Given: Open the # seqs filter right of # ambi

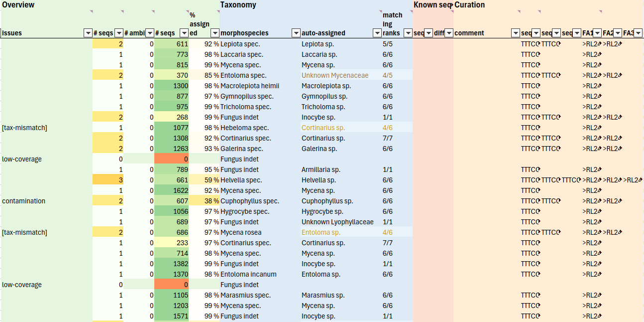Looking at the screenshot, I should pos(184,33).
